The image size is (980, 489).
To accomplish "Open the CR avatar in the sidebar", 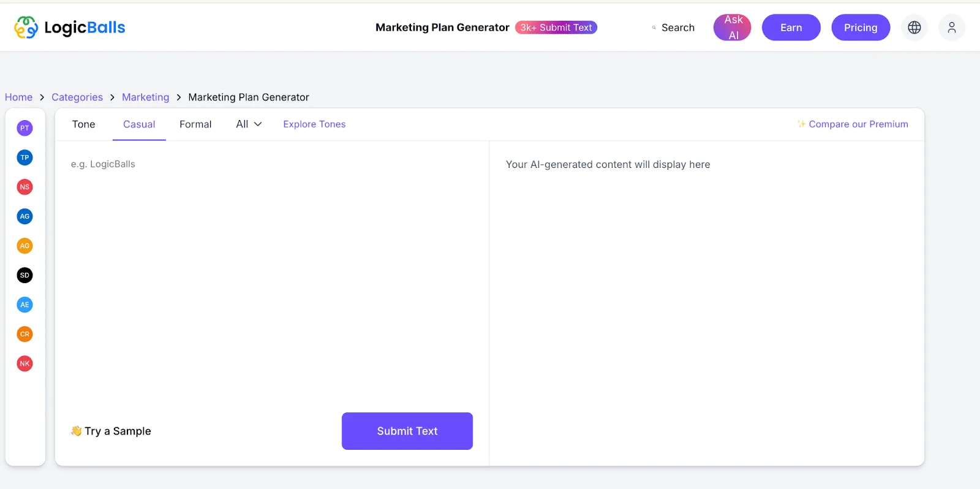I will point(24,334).
